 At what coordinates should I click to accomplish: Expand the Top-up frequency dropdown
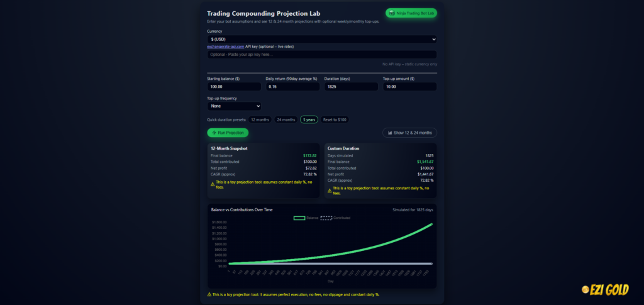[x=233, y=106]
